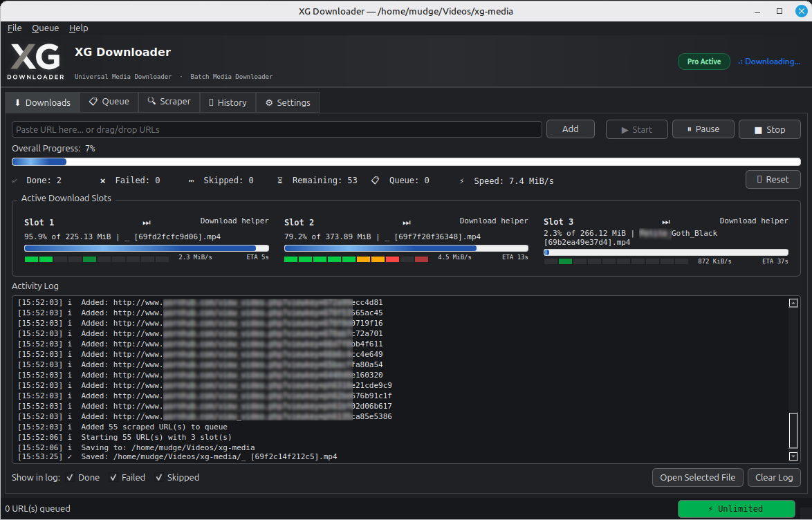
Task: Click the Start button
Action: coord(636,129)
